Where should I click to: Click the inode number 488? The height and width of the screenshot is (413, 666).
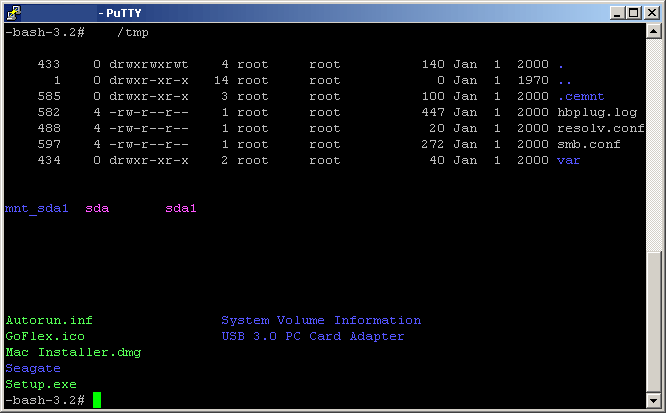point(49,128)
